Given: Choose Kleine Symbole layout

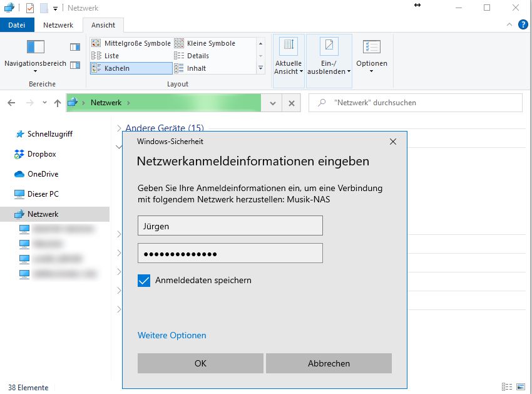Looking at the screenshot, I should [205, 43].
